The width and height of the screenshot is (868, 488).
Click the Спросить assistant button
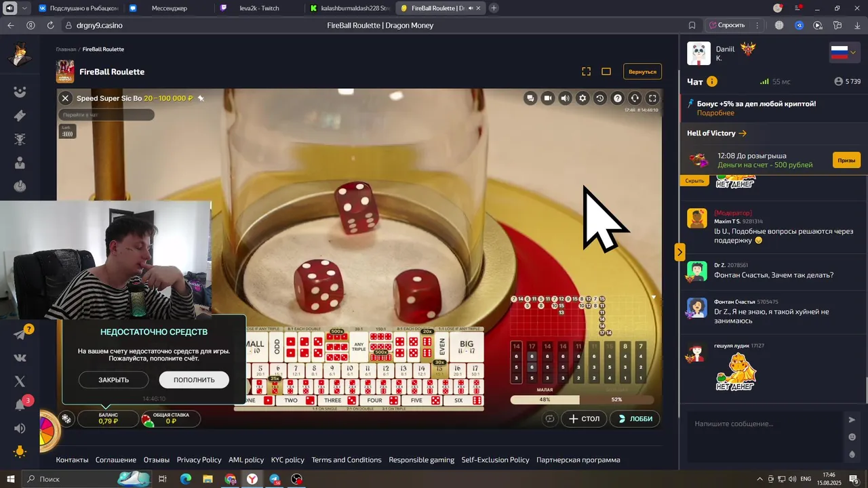[x=727, y=25]
